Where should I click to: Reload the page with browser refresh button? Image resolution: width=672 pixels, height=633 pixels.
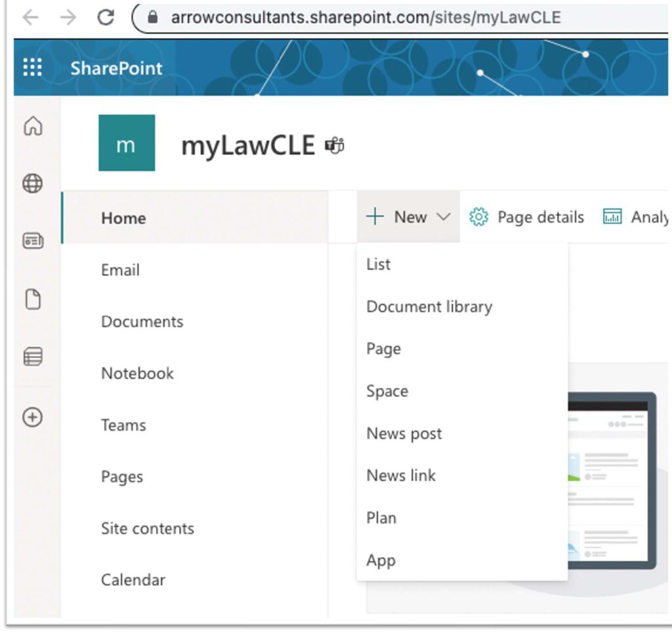pos(105,18)
